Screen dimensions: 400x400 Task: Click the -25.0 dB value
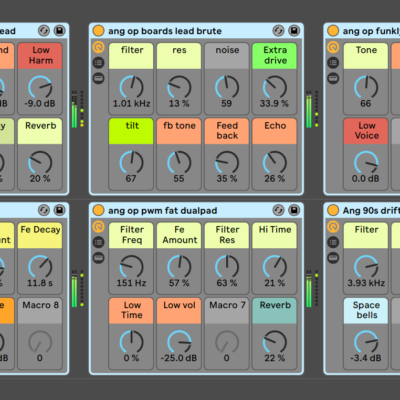click(x=179, y=358)
